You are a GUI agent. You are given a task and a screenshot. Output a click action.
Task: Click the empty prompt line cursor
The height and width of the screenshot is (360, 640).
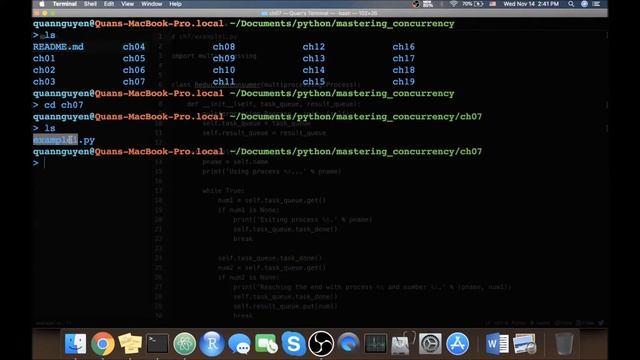[44, 163]
